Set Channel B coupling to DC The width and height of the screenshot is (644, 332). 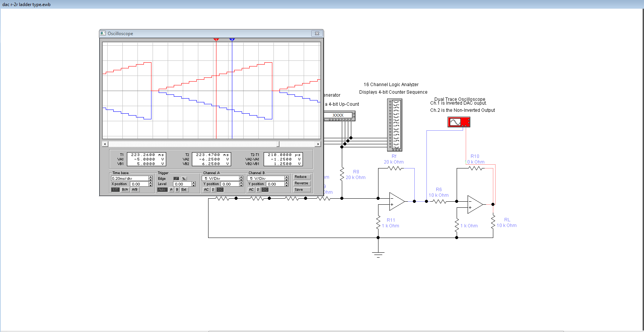[265, 190]
